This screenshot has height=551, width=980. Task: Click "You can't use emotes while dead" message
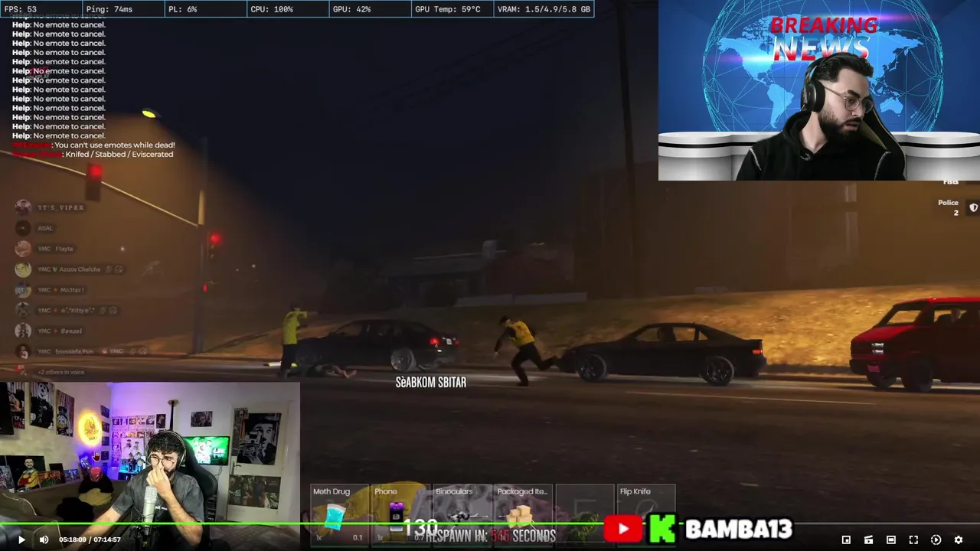coord(115,145)
